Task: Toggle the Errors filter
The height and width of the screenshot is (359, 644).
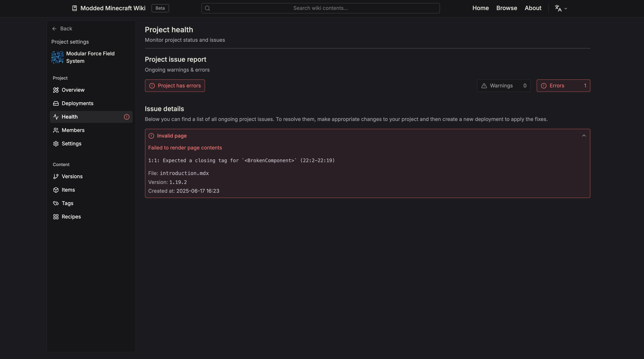Action: point(563,86)
